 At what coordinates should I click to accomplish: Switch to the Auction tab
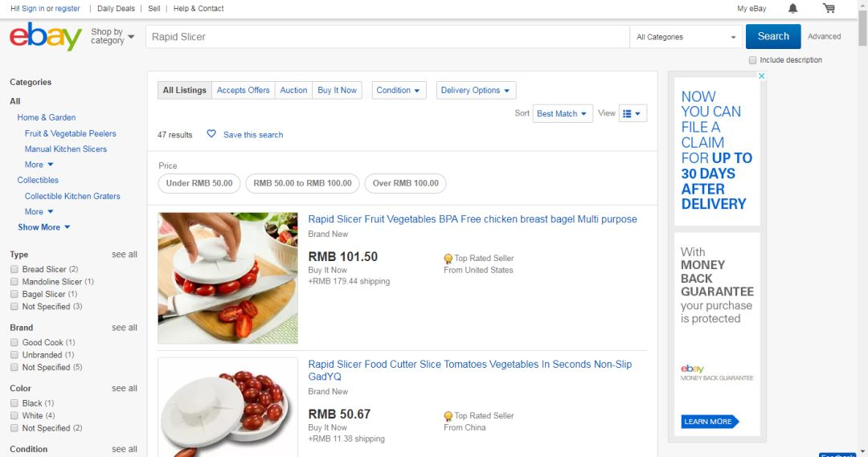pos(293,91)
